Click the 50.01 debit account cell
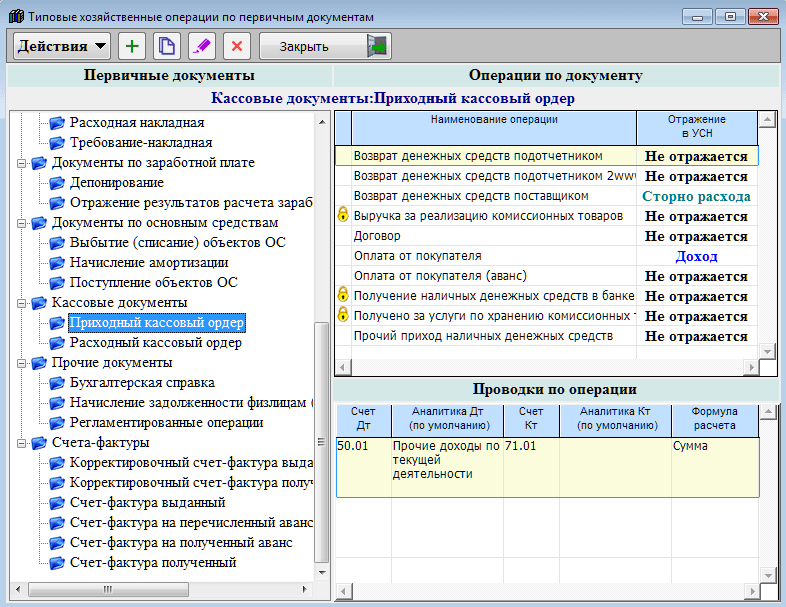The image size is (786, 607). [x=363, y=467]
